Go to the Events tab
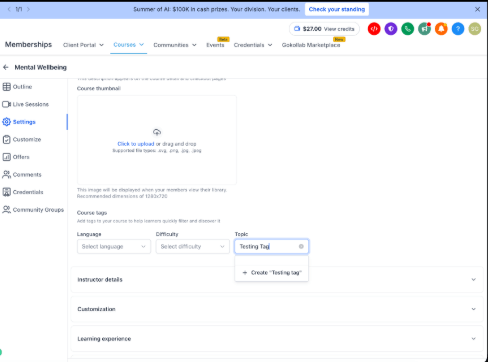Viewport: 488px width, 362px height. pos(215,45)
